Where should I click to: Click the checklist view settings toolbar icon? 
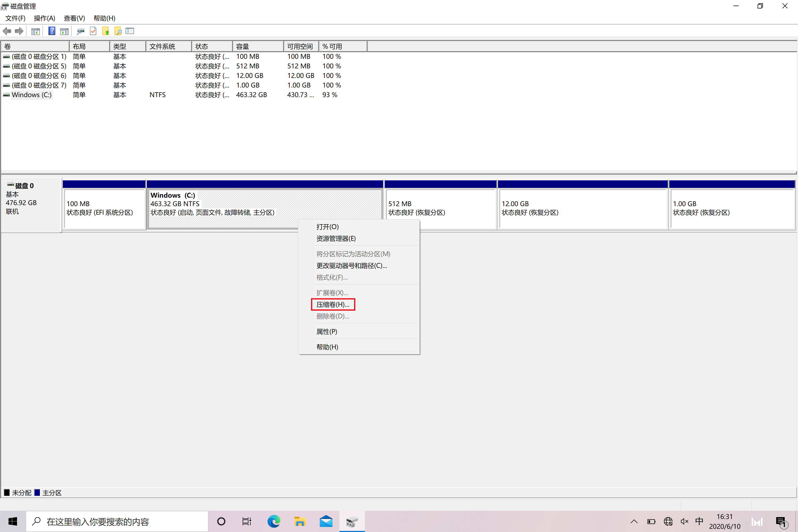tap(130, 31)
